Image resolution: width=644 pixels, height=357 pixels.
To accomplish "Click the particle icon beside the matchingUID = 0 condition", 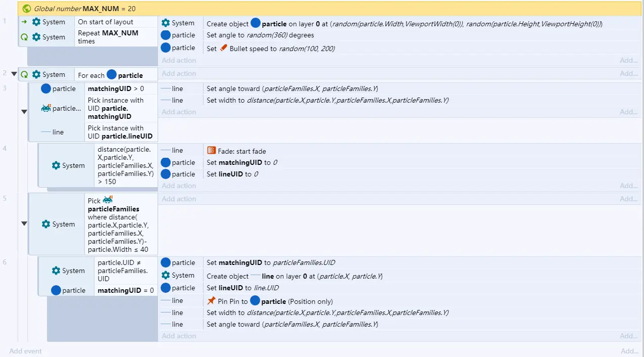I will pyautogui.click(x=56, y=290).
